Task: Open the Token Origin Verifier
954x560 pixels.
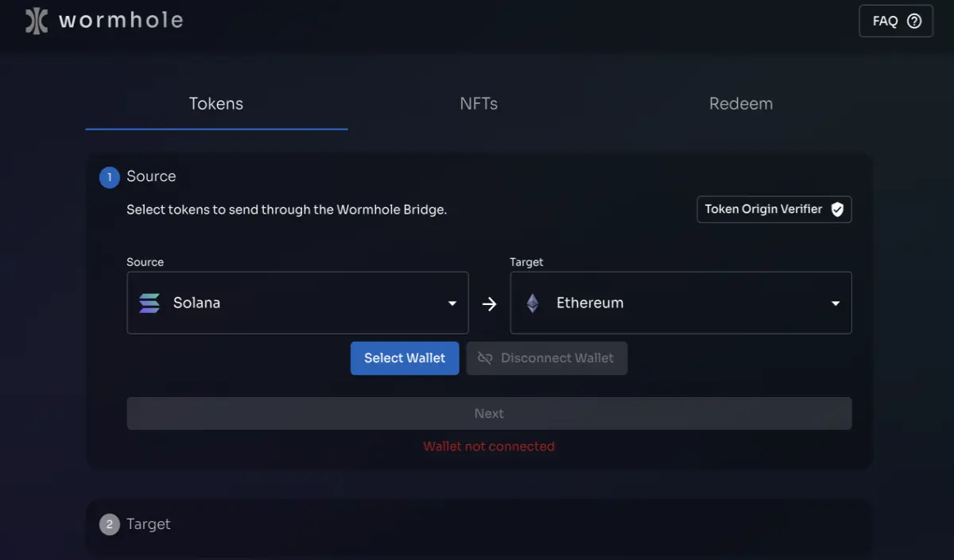Action: tap(774, 210)
